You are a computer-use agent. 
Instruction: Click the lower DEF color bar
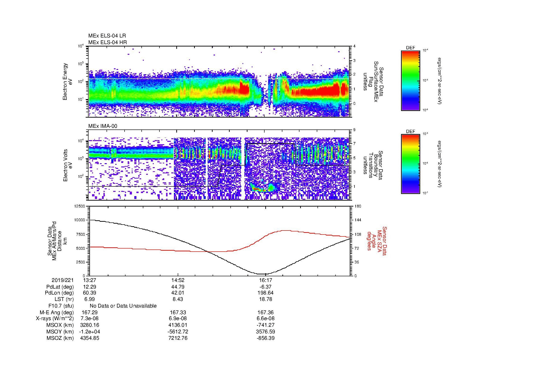pos(410,164)
